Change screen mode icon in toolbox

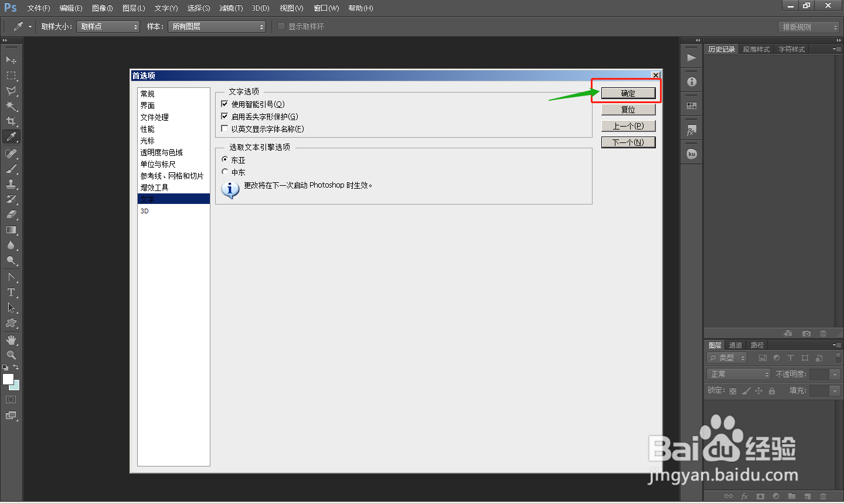tap(11, 416)
